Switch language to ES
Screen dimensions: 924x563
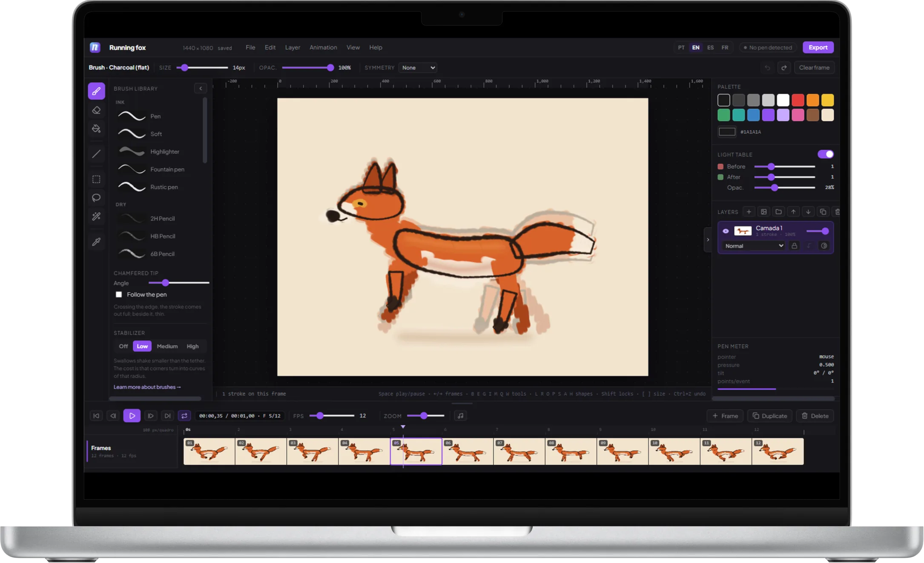tap(710, 48)
